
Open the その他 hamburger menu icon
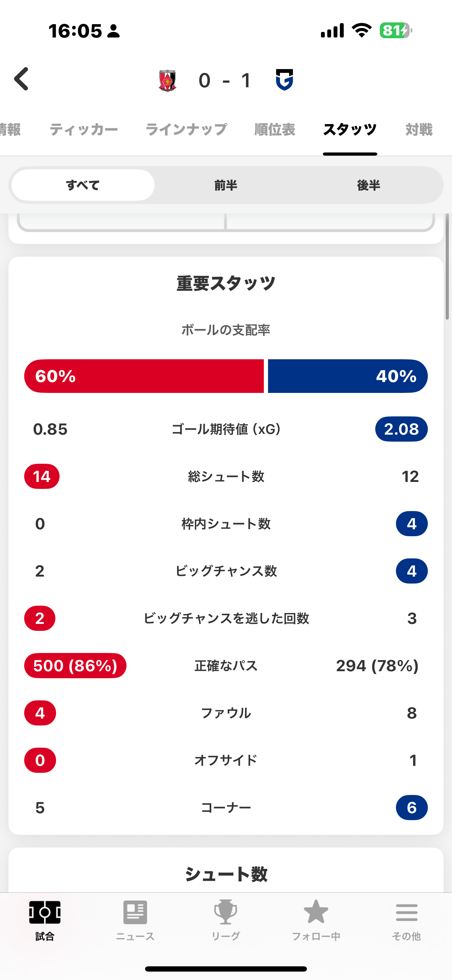407,912
